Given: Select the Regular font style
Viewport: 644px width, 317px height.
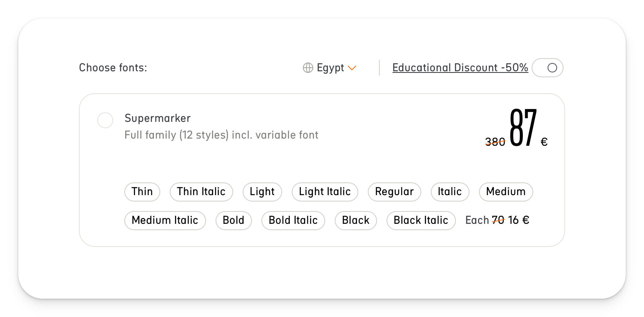Looking at the screenshot, I should [x=394, y=192].
